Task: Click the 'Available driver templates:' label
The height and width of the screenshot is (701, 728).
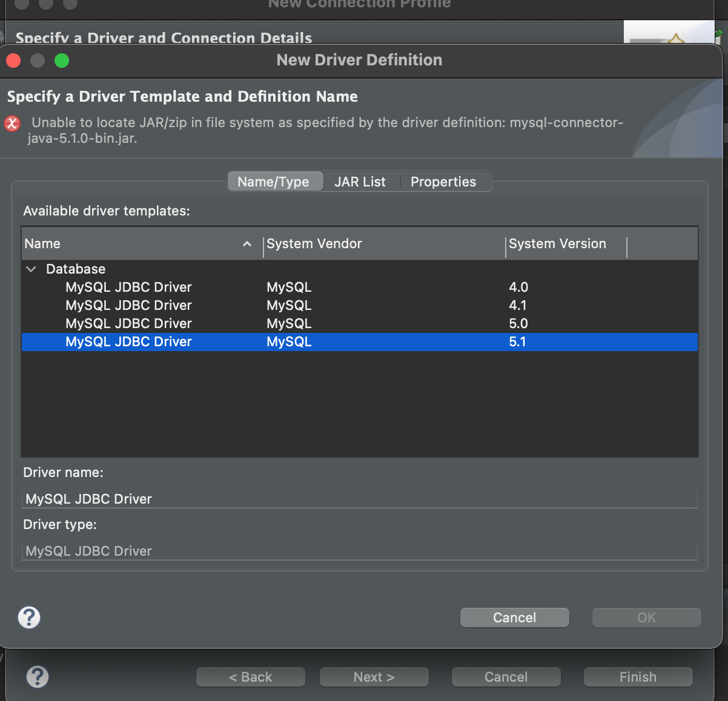Action: pos(107,211)
